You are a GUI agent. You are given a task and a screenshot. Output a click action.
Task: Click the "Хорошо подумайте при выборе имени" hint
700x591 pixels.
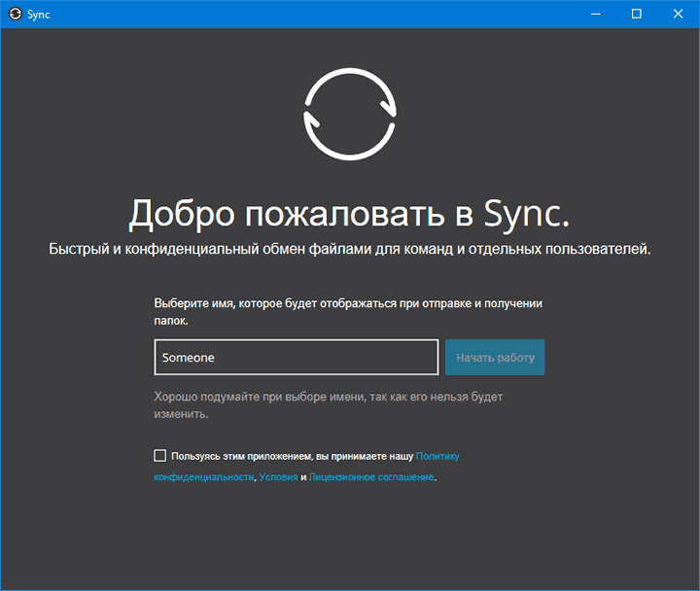[329, 405]
